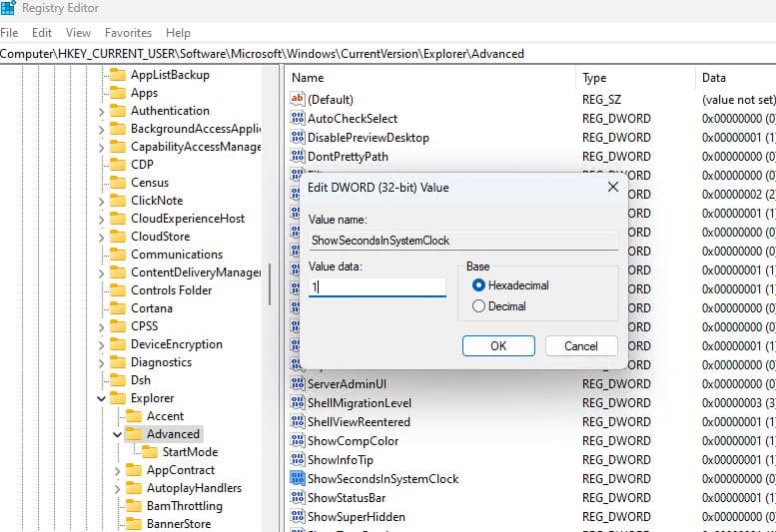
Task: Select the DeviceEncryption tree key
Action: (x=176, y=344)
